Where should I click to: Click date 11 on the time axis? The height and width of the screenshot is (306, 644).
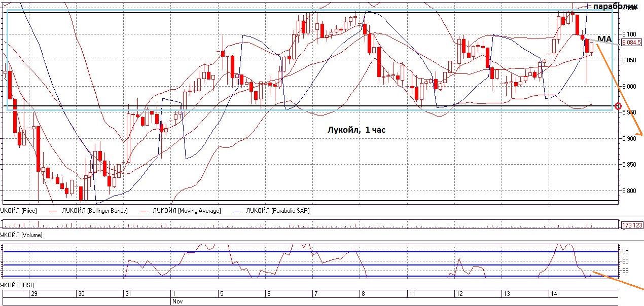click(x=413, y=294)
